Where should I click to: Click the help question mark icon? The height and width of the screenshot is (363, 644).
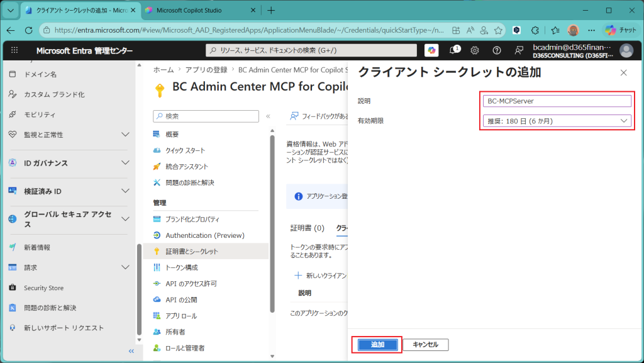[497, 50]
